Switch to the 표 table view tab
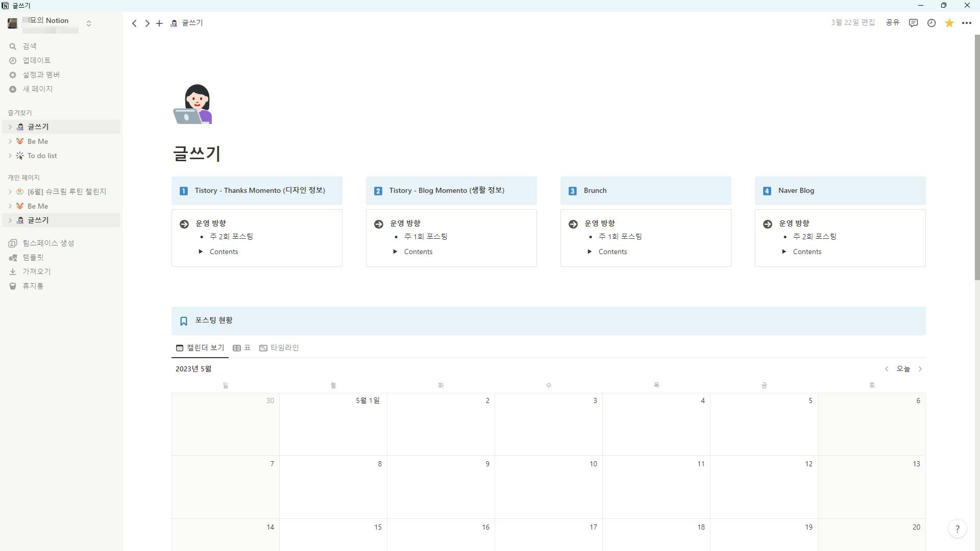 coord(242,348)
